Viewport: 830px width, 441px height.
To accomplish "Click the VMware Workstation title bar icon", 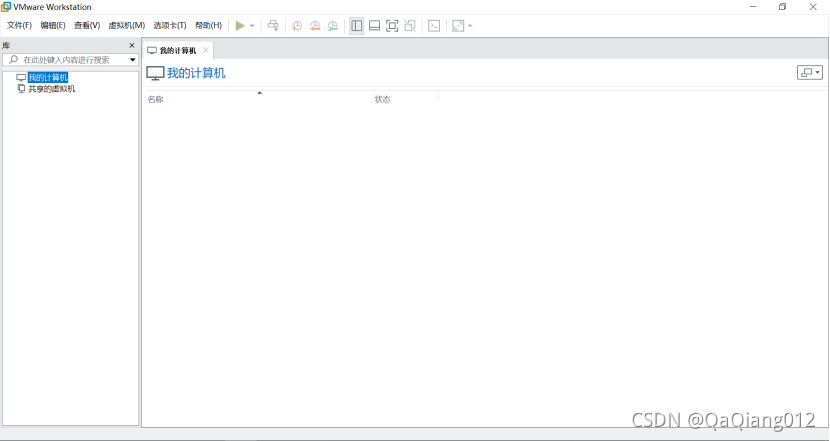I will (x=6, y=7).
